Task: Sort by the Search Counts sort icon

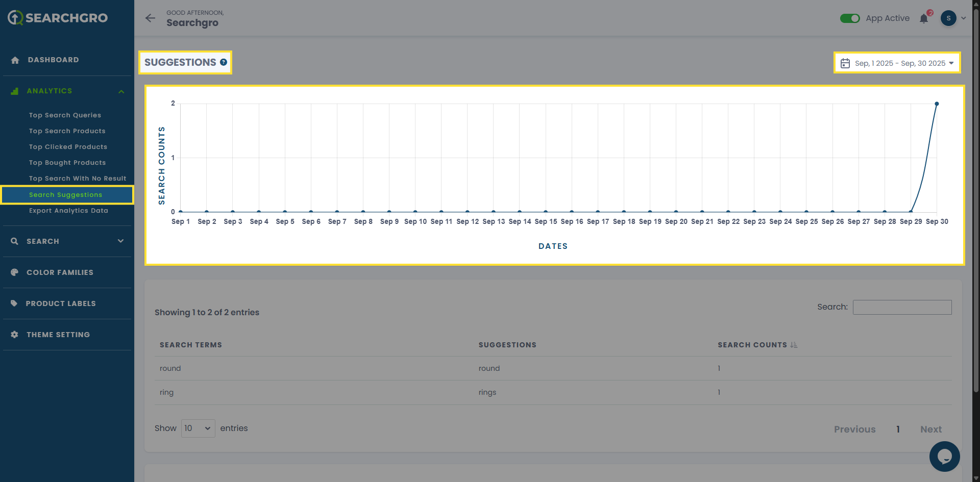Action: (x=794, y=345)
